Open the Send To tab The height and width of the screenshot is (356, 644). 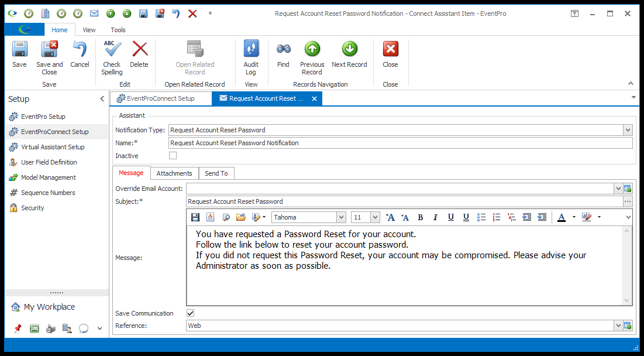point(216,173)
